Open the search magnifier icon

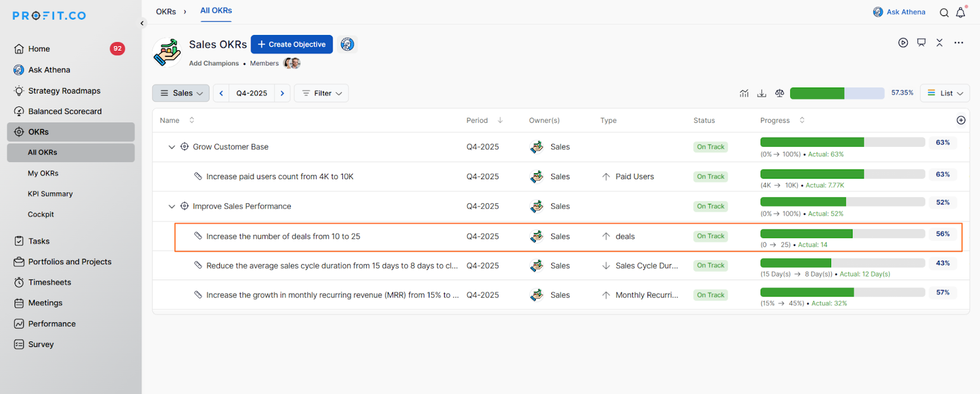pos(944,12)
